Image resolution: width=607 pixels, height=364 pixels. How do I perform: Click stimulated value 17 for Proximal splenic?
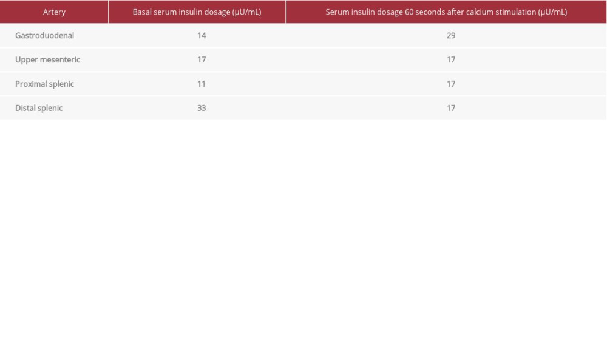451,84
